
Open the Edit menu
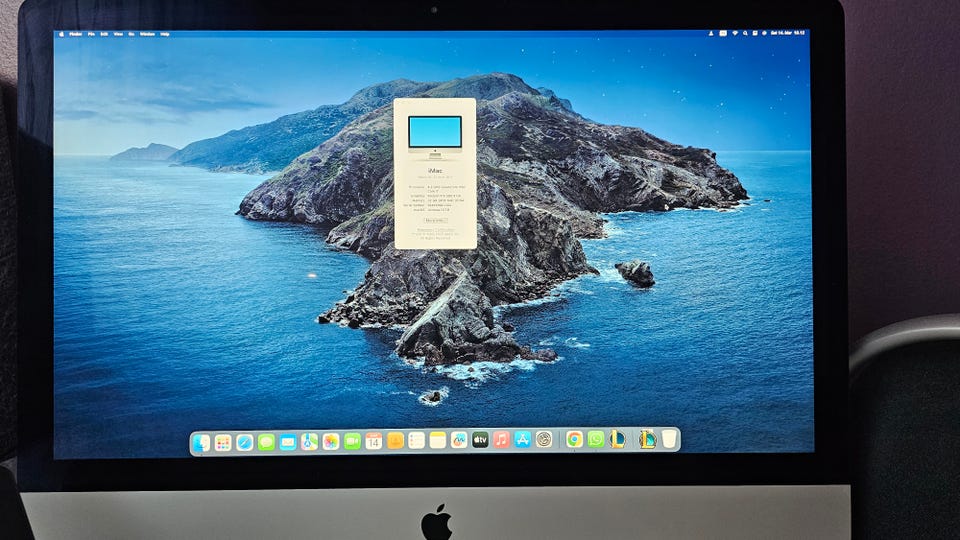click(104, 34)
